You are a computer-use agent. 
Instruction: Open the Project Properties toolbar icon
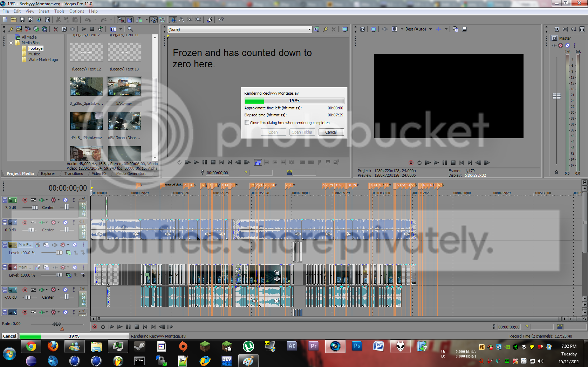(47, 20)
